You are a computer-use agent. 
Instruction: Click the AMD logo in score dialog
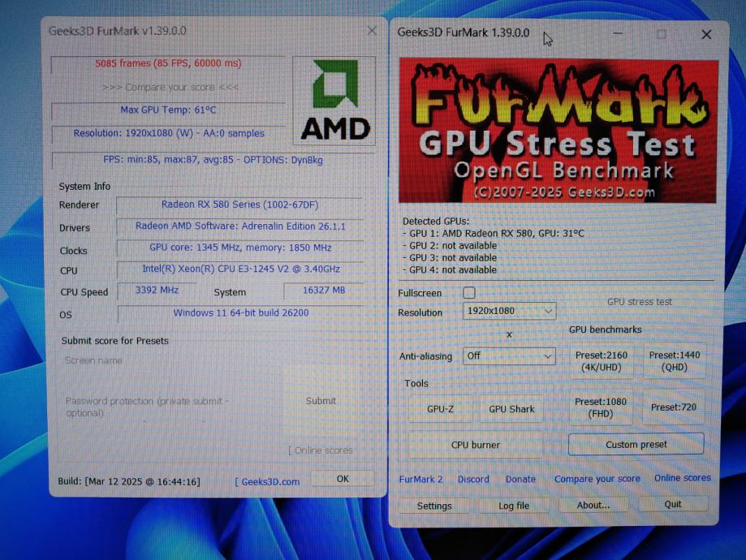click(334, 101)
